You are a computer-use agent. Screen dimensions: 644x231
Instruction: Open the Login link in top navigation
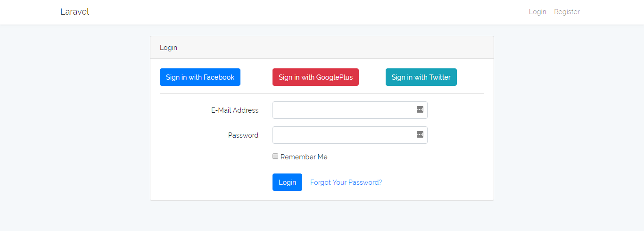537,12
